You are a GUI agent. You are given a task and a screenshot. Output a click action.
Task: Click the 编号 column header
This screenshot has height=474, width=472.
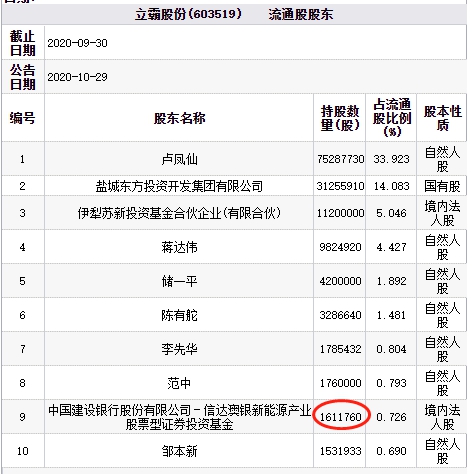coord(22,118)
